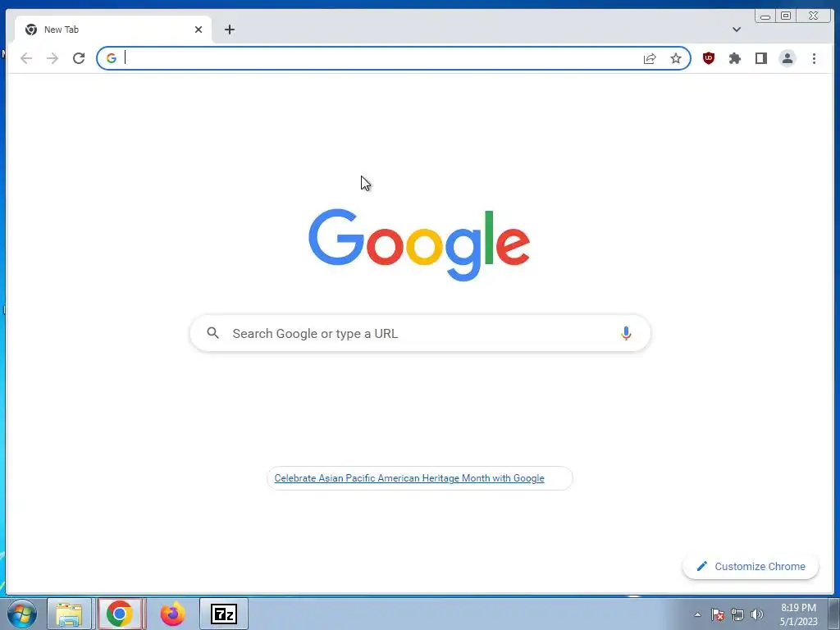Open the Extensions puzzle menu
The image size is (840, 630).
point(734,58)
